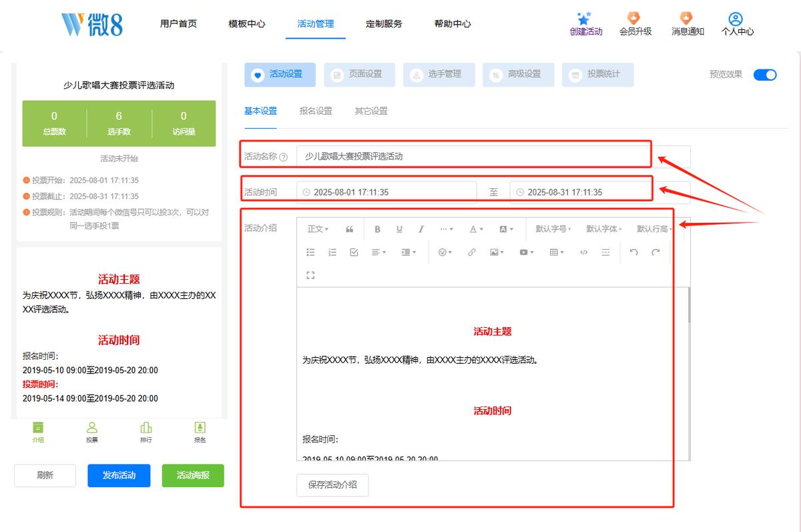
Task: Open the indent dropdown
Action: pyautogui.click(x=409, y=252)
